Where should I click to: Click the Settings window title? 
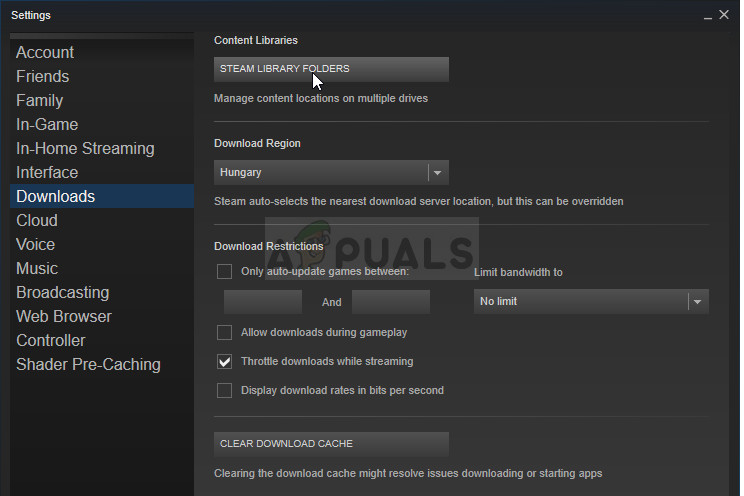[x=31, y=15]
